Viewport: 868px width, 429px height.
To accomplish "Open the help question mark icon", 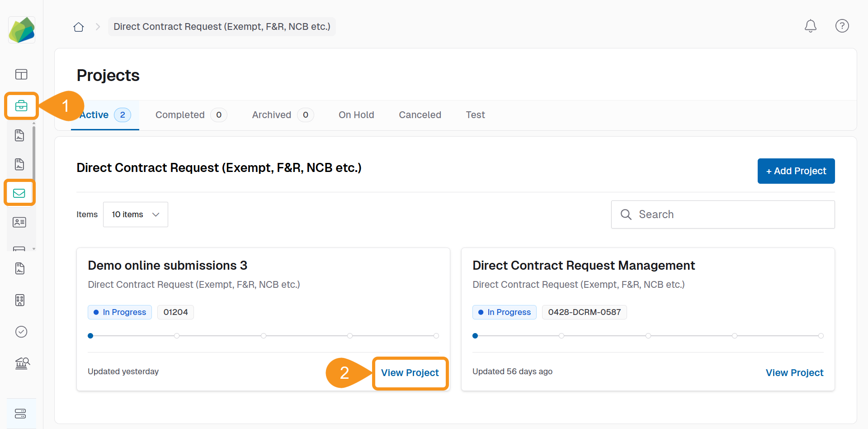I will [842, 26].
